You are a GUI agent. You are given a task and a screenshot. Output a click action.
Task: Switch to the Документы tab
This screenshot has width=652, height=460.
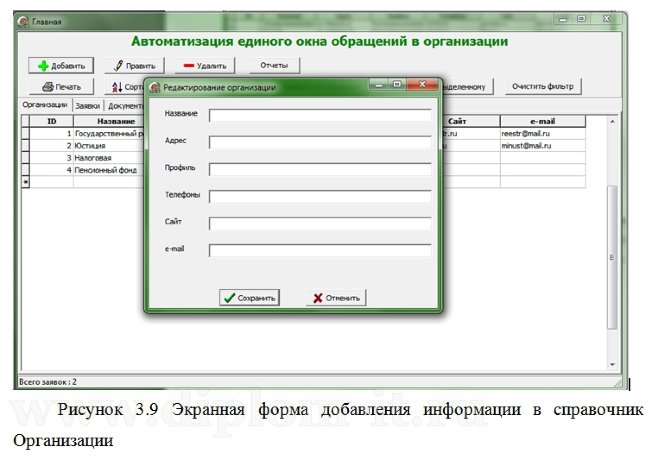[x=125, y=106]
